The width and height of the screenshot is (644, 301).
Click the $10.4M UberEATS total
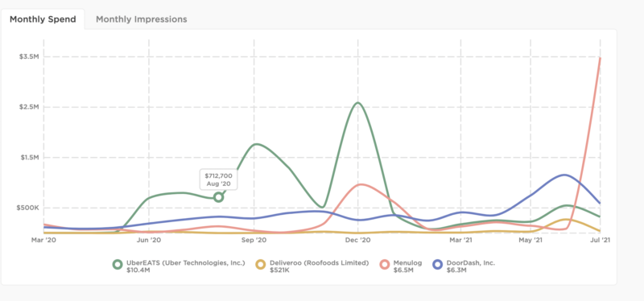tap(135, 270)
